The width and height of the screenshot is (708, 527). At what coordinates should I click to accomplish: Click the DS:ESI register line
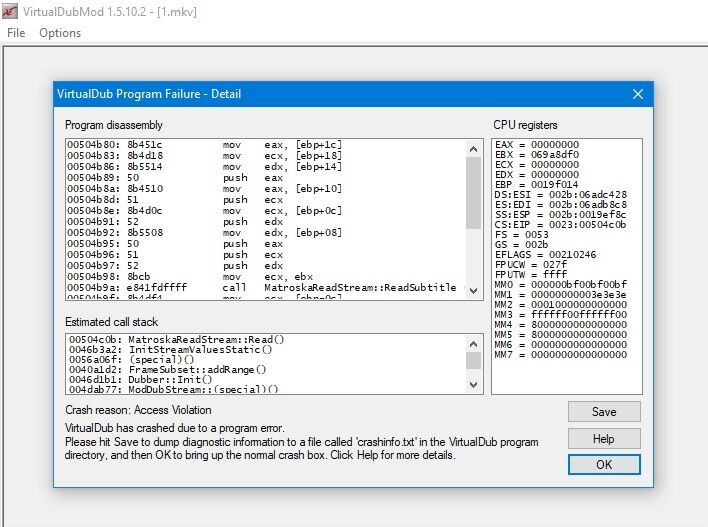pos(561,194)
